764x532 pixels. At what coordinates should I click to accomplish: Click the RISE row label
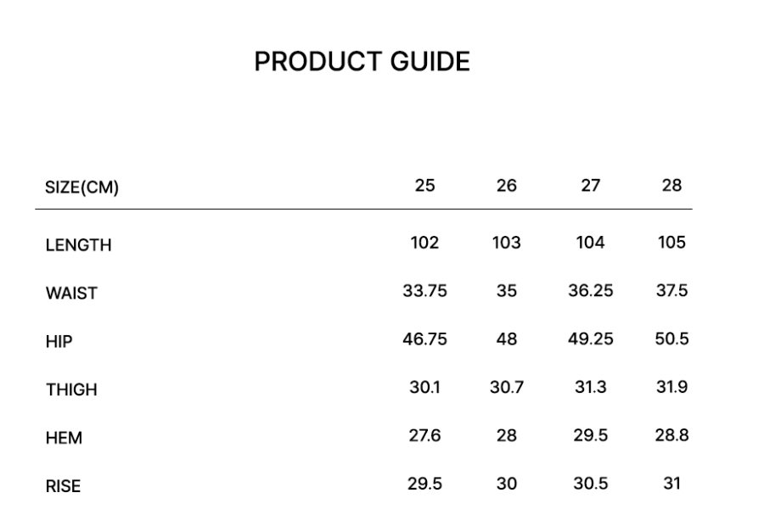pos(64,487)
